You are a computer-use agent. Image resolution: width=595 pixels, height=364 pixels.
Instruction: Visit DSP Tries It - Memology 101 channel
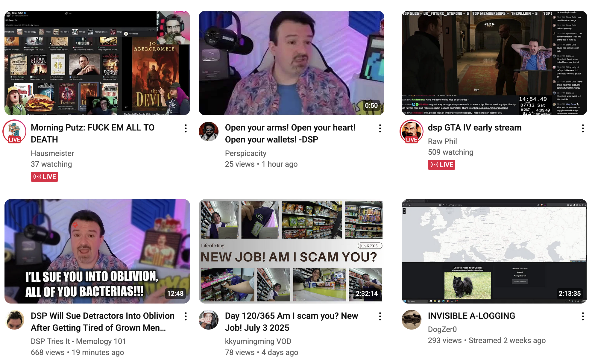click(78, 341)
